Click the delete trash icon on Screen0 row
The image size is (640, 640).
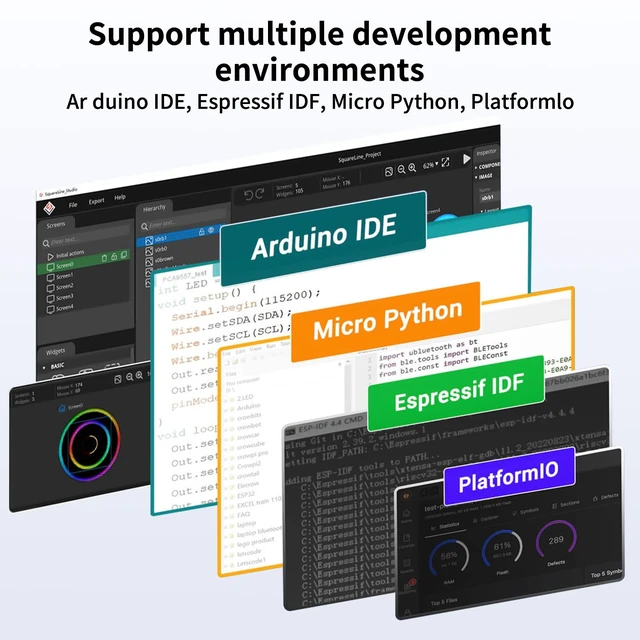[104, 258]
